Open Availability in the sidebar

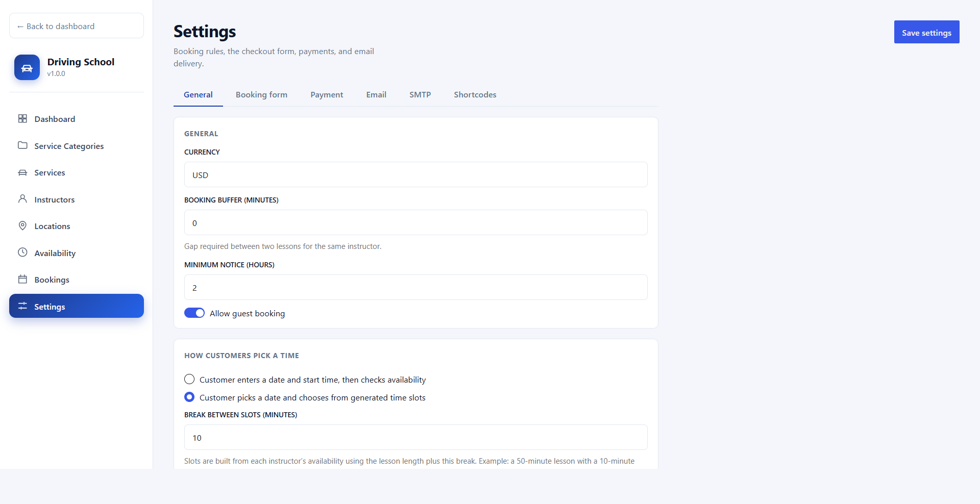point(77,253)
